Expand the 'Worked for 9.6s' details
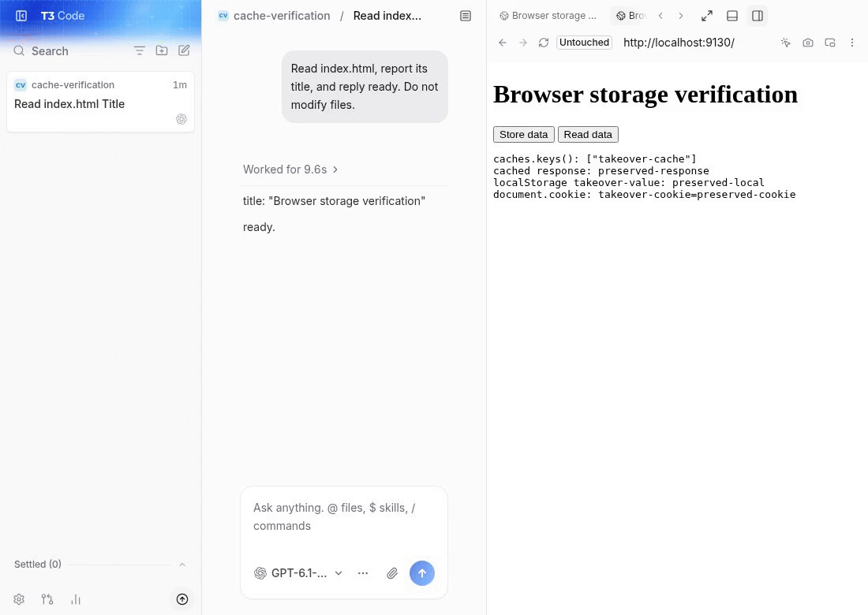The image size is (868, 615). (290, 170)
